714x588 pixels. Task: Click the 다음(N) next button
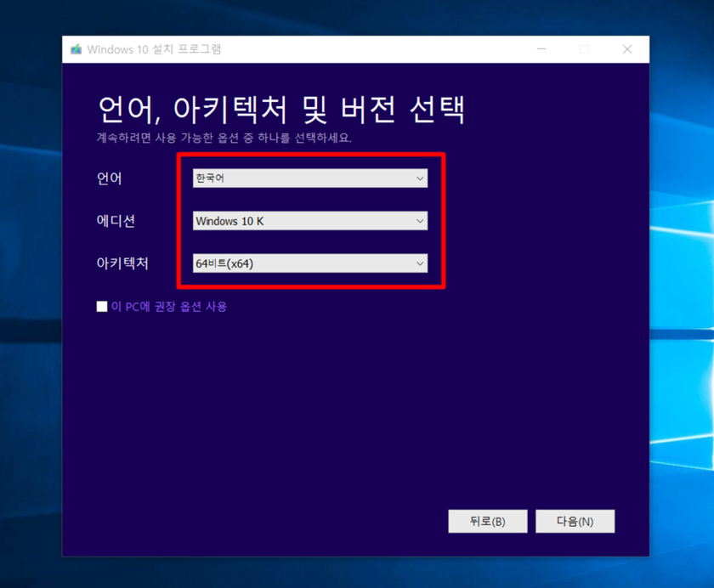pos(575,521)
